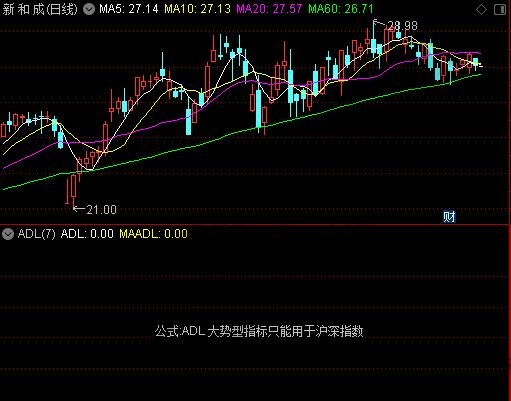Click the diamond marker icon at top right
Viewport: 511px width, 401px height.
pos(481,9)
